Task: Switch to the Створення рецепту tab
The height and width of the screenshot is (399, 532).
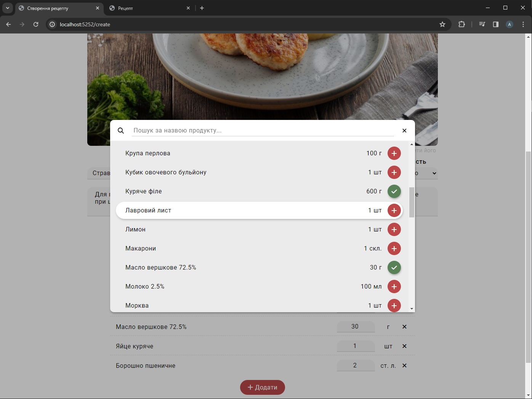Action: click(x=59, y=8)
